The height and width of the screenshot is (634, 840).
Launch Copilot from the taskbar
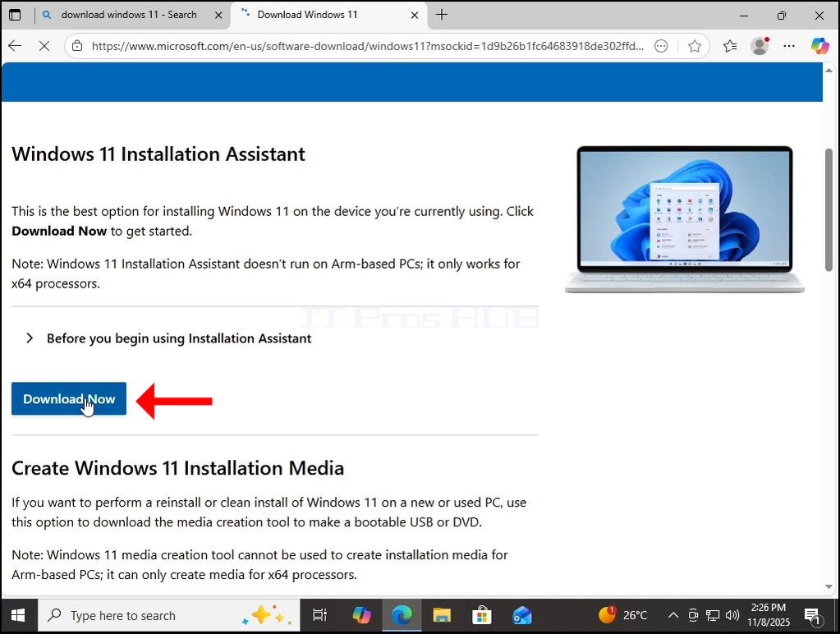[361, 616]
